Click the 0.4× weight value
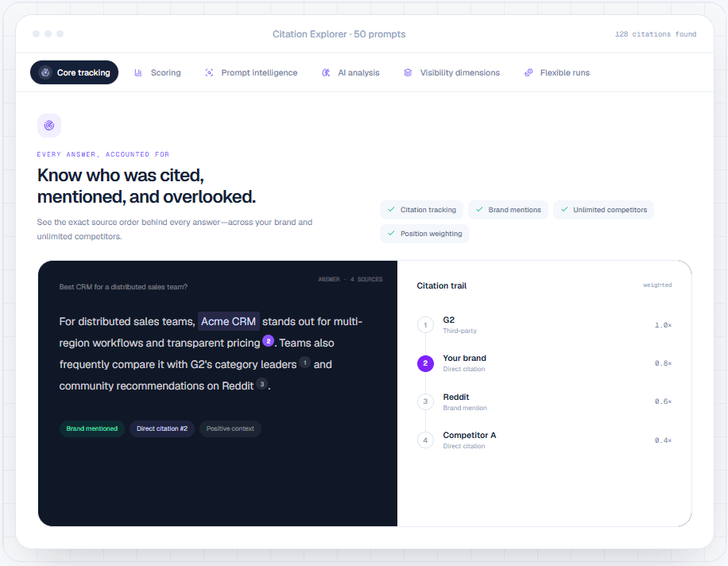This screenshot has width=728, height=566. 663,440
